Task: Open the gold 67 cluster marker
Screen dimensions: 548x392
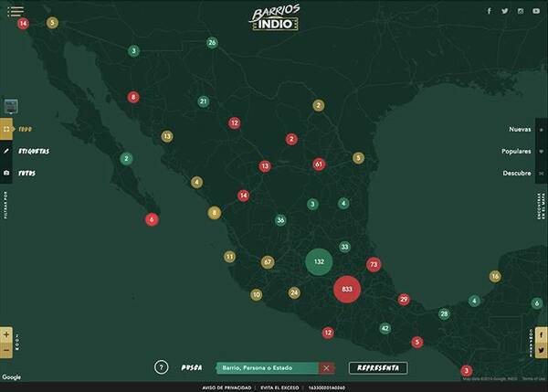Action: pyautogui.click(x=268, y=262)
